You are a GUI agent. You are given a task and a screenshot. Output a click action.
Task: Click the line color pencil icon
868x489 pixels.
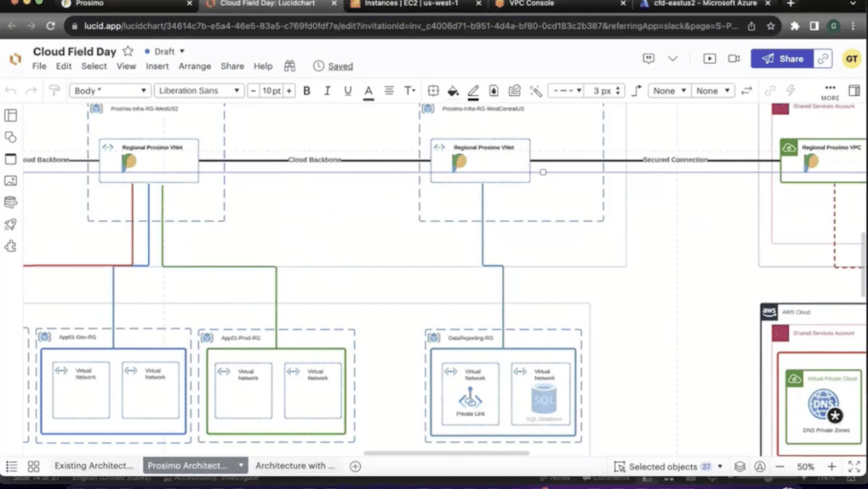[x=473, y=91]
